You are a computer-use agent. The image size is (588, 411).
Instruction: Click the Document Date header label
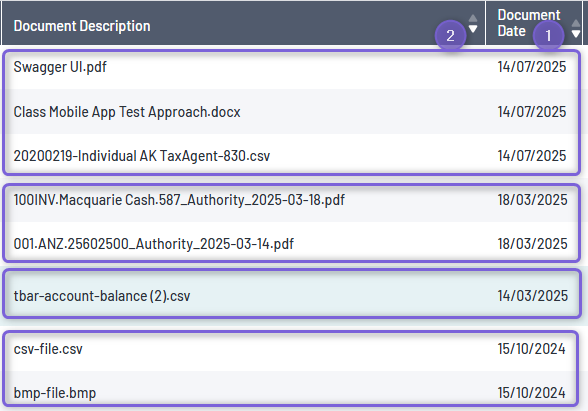528,23
